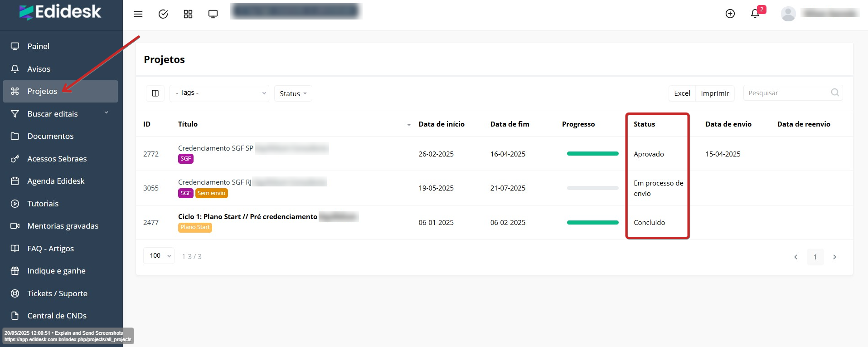
Task: Click the Pesquisar search field
Action: (786, 93)
